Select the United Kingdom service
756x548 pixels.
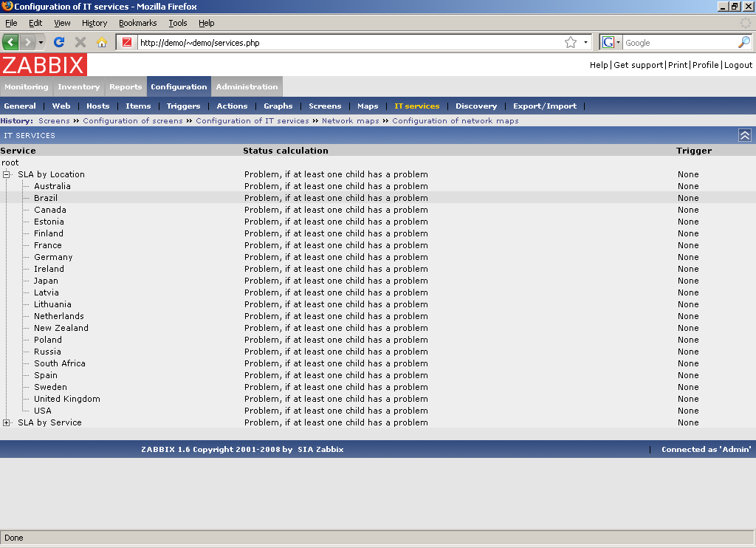click(67, 399)
